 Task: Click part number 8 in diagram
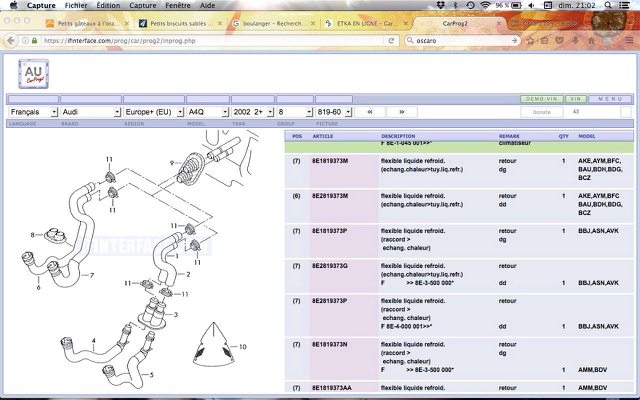(33, 235)
